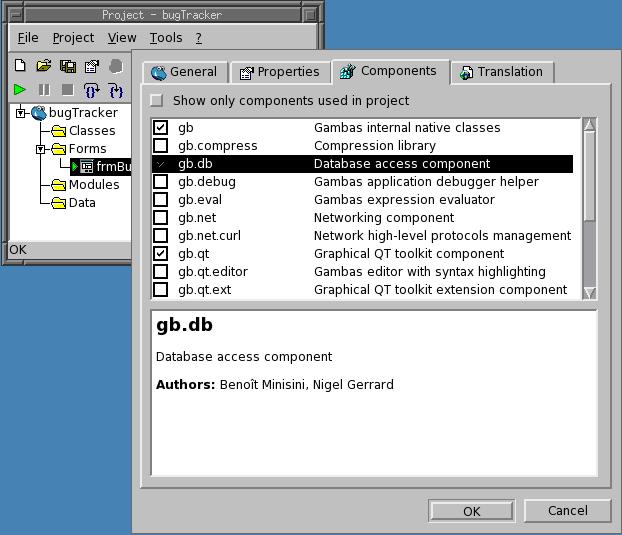Click the Pause execution icon
622x535 pixels.
click(44, 90)
